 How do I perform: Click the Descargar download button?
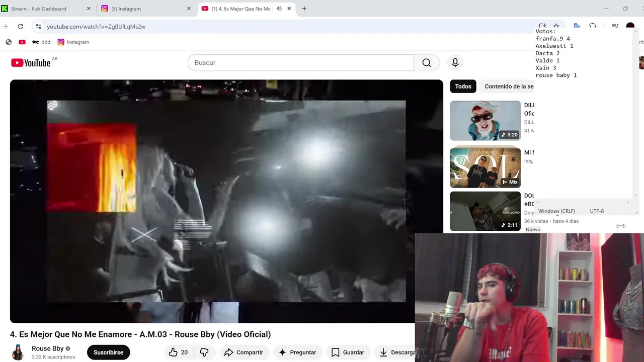tap(395, 352)
